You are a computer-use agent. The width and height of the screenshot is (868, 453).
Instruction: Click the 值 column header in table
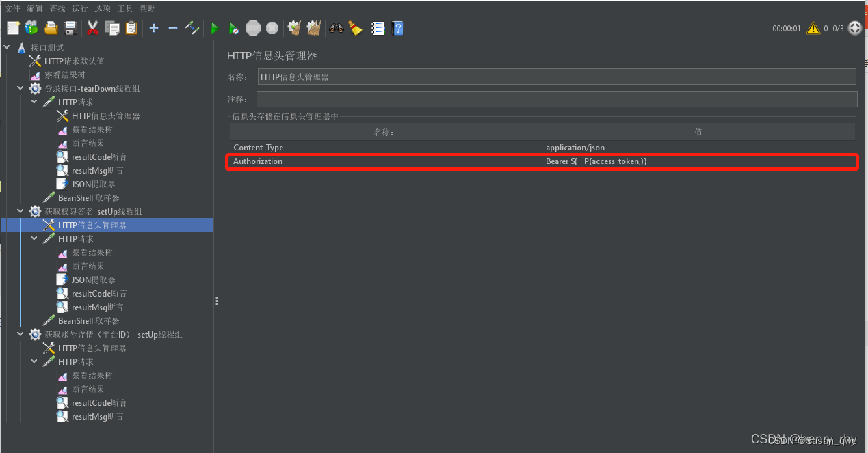(698, 132)
